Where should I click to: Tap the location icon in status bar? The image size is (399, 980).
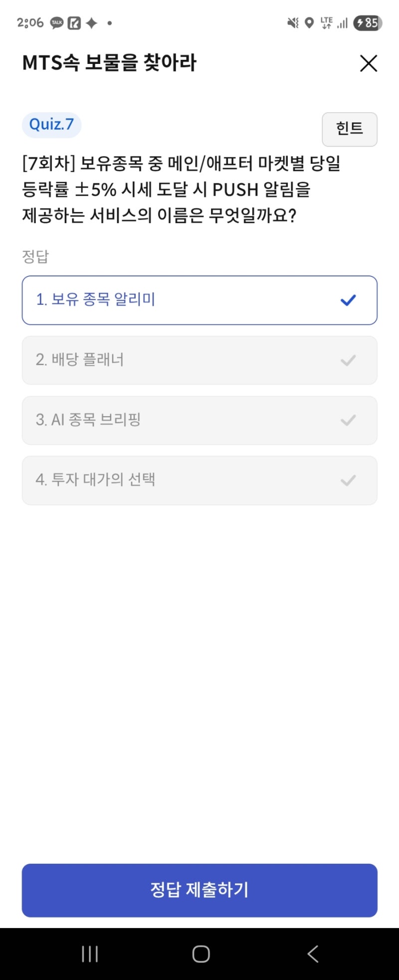click(309, 23)
